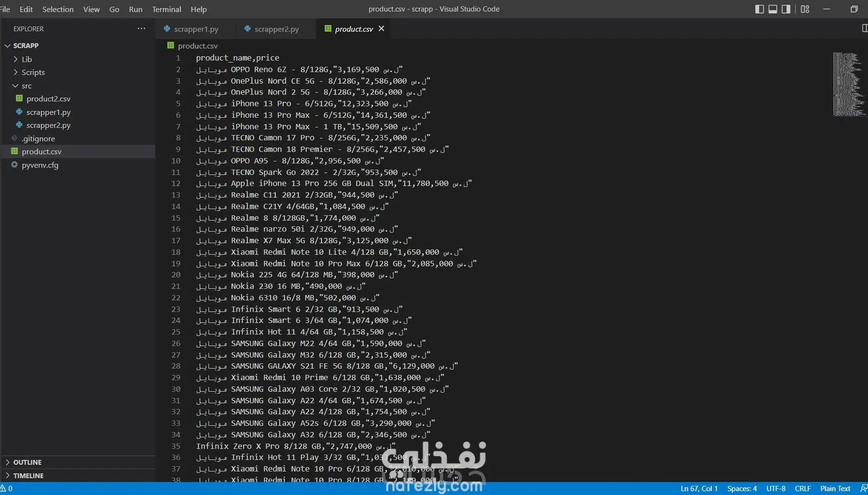Click the Python icon beside scrapper2.py in explorer
This screenshot has height=495, width=868.
pos(19,125)
